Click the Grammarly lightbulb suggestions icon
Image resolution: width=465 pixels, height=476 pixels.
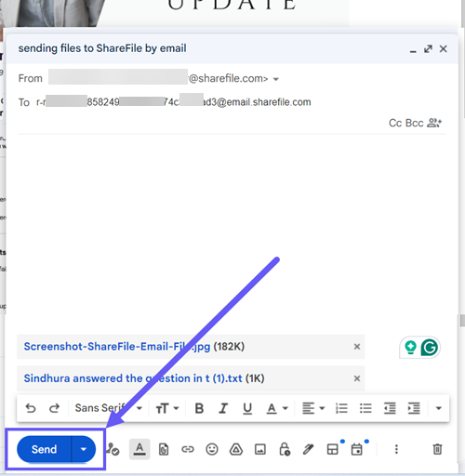point(411,348)
